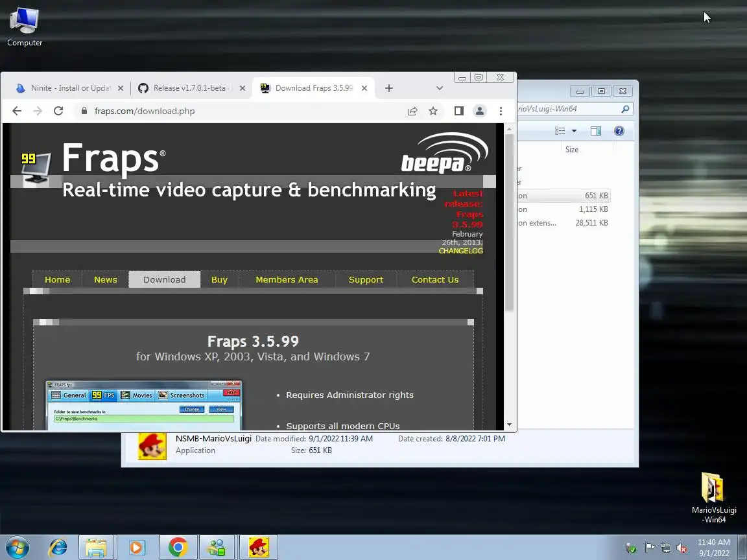Viewport: 747px width, 560px height.
Task: Open the taskbar users/messenger app icon
Action: tap(217, 548)
